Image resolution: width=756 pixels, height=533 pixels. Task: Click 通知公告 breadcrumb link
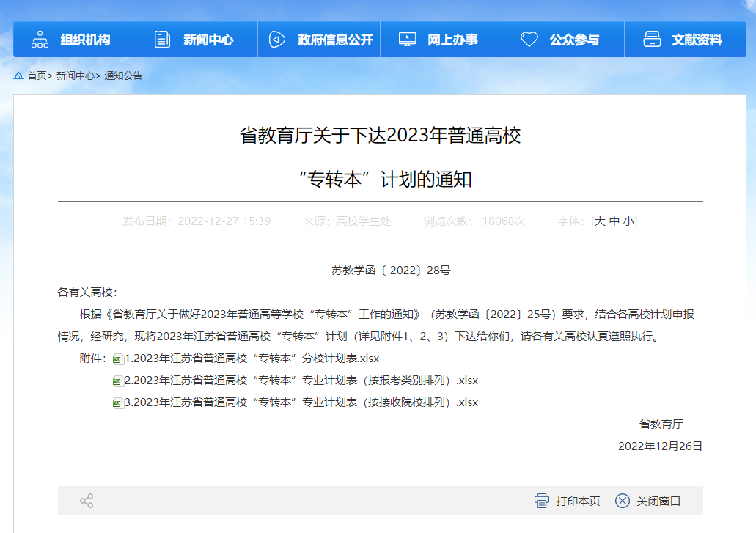click(x=123, y=76)
